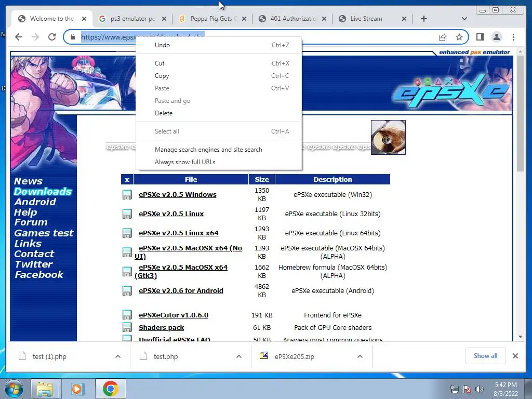Image resolution: width=532 pixels, height=399 pixels.
Task: Expand options for ePSXe205.zip download
Action: (x=360, y=356)
